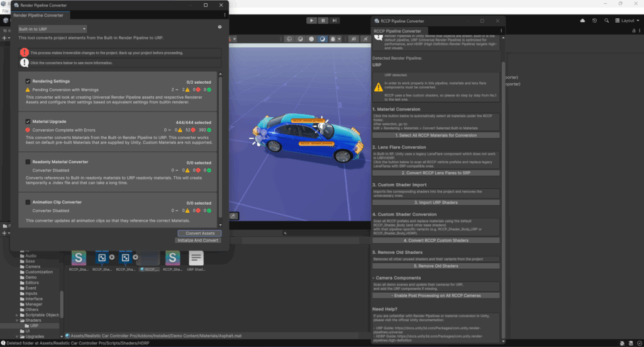Select the RCCP Pipeline Converter tab
644x347 pixels.
click(x=397, y=31)
